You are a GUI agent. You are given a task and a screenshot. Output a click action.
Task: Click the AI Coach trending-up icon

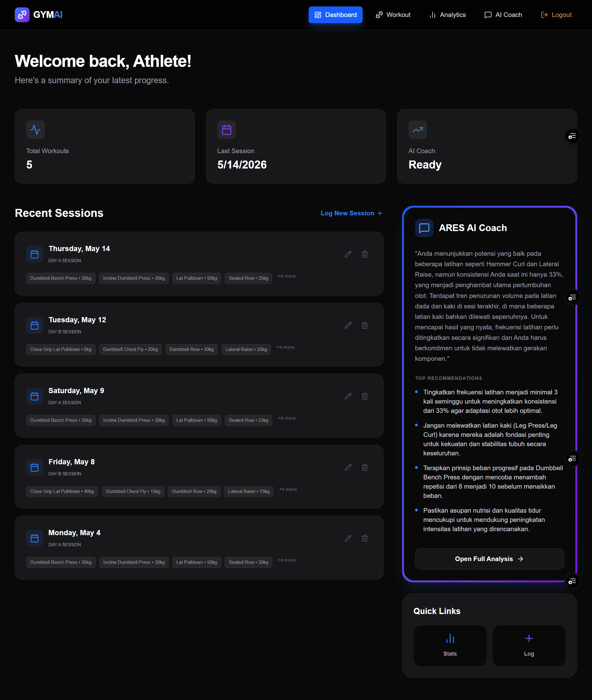click(x=417, y=129)
